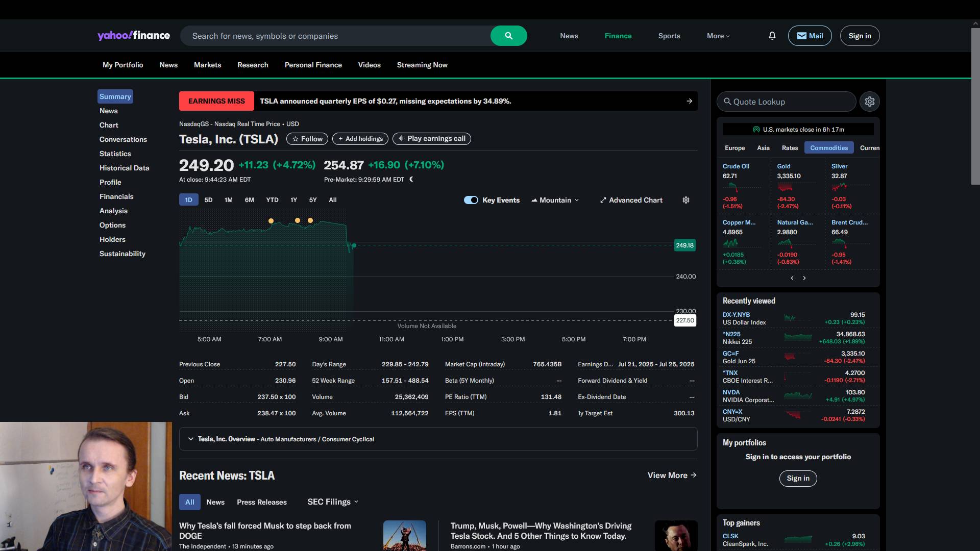Click the next arrow in the commodities carousel

point(804,278)
